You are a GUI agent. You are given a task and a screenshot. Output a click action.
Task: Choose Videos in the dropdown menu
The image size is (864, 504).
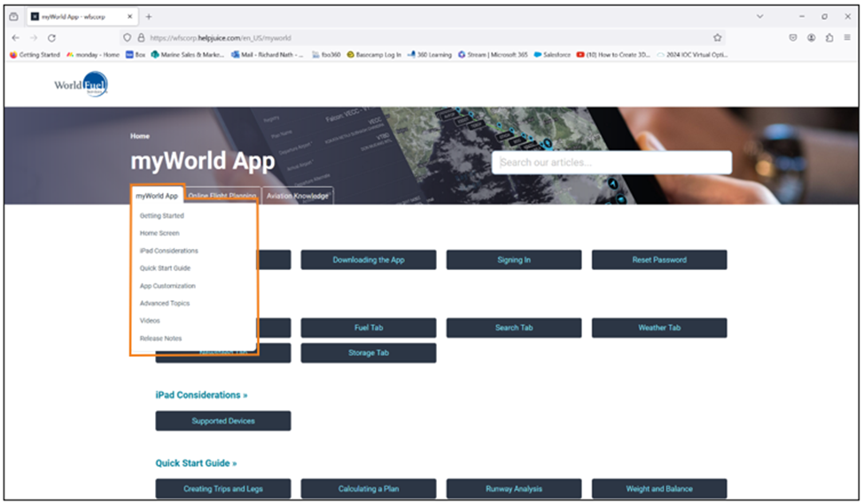pos(150,321)
